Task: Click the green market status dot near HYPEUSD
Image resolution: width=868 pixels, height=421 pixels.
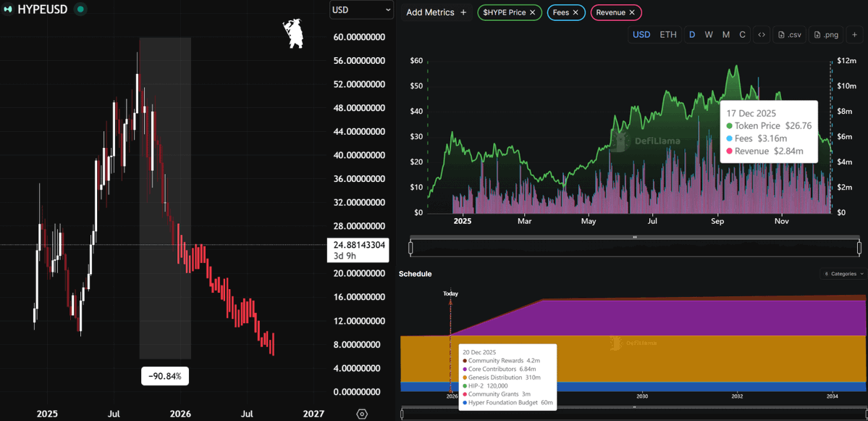Action: coord(81,9)
